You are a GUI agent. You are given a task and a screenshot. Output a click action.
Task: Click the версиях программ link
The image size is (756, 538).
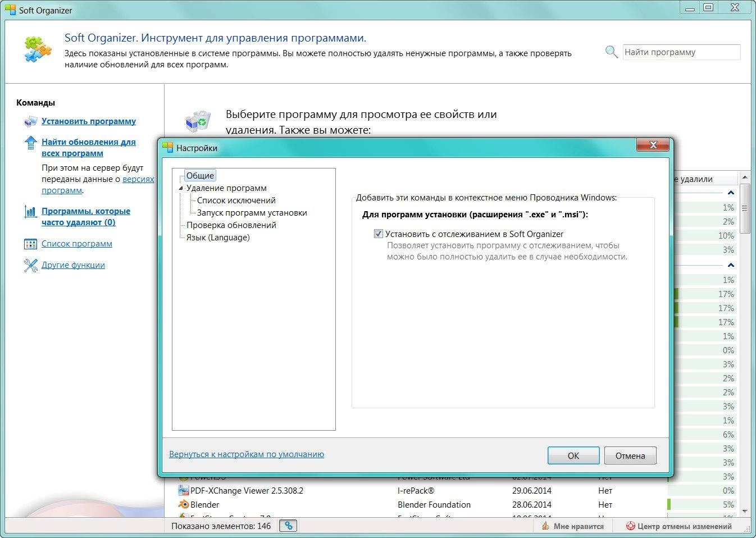coord(138,179)
